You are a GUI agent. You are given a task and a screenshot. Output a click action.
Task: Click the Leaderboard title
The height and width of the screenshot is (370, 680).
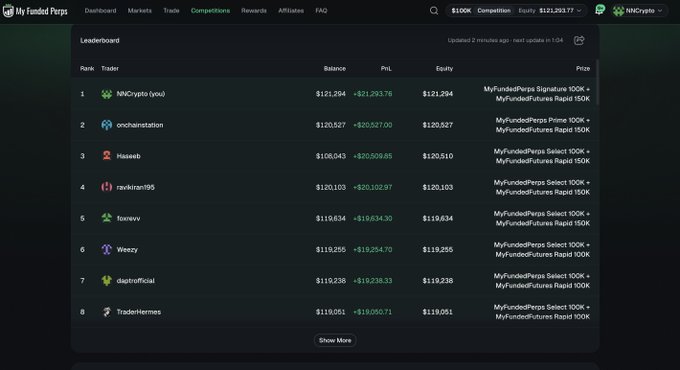pyautogui.click(x=100, y=40)
